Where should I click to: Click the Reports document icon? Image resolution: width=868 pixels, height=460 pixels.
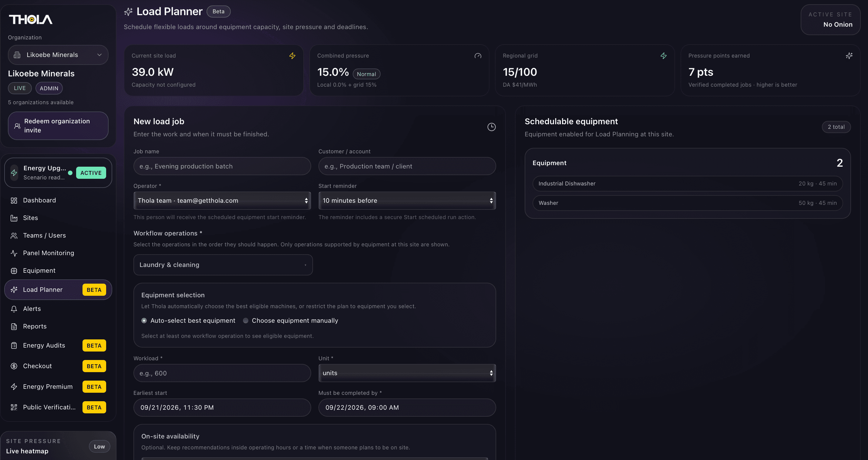point(14,326)
